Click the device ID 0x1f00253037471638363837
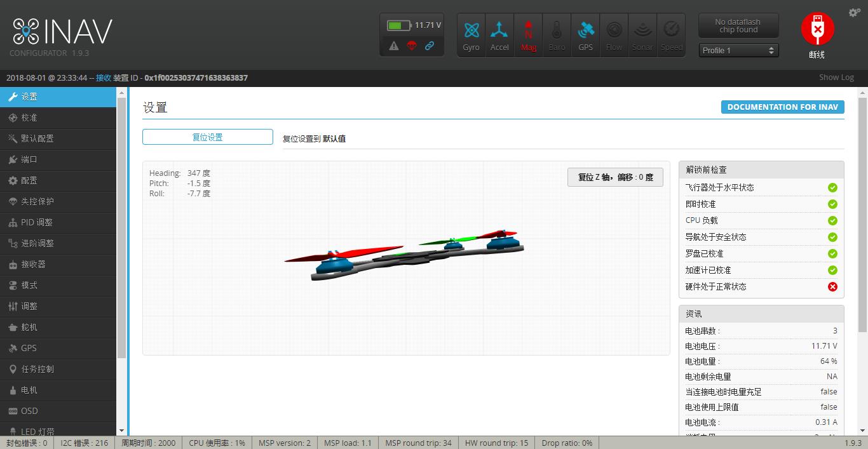This screenshot has height=449, width=868. (x=196, y=77)
